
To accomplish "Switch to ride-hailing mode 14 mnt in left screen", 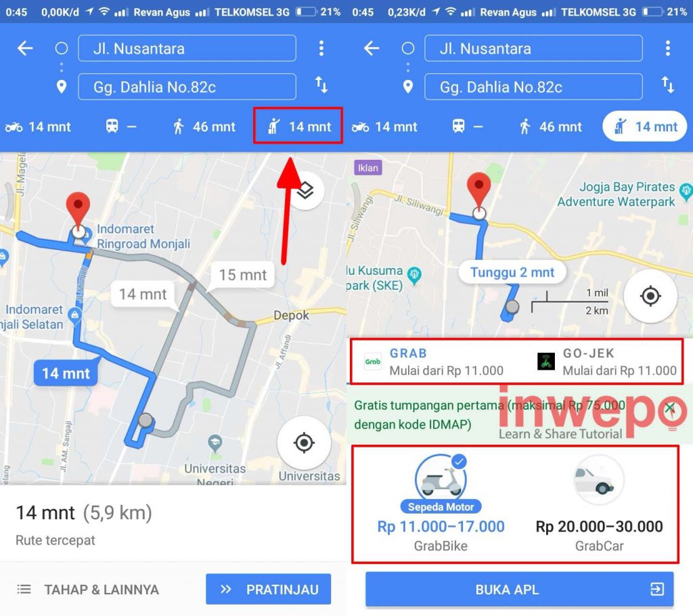I will [x=298, y=126].
